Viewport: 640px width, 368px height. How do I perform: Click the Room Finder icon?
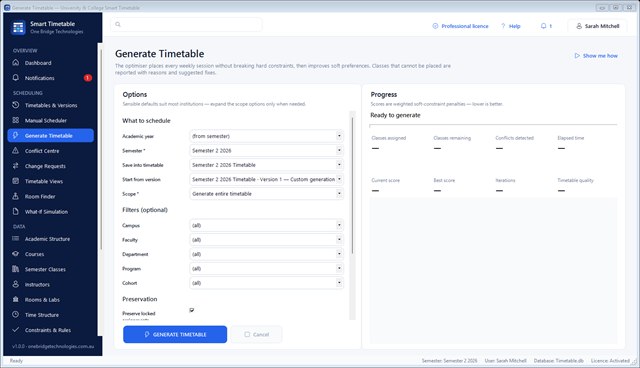click(16, 196)
